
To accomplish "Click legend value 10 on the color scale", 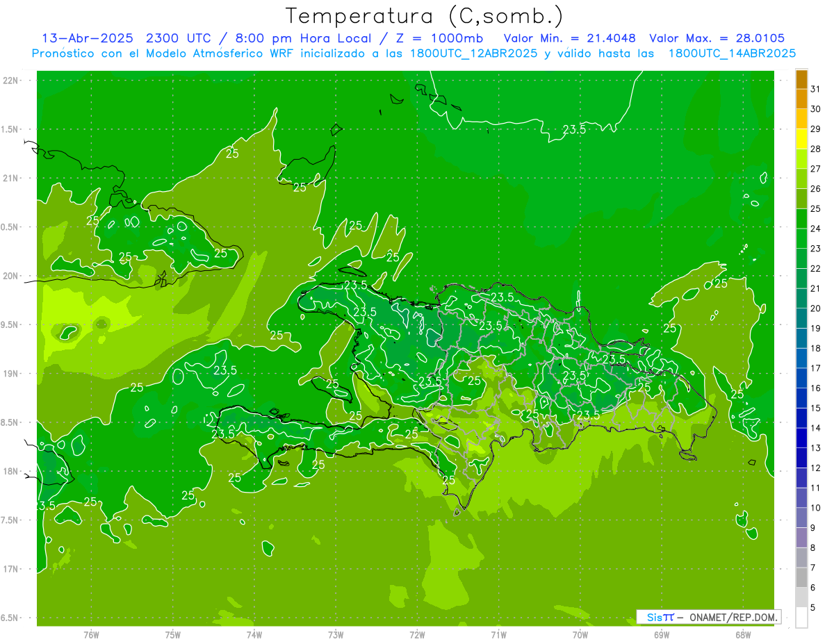I will (x=815, y=508).
